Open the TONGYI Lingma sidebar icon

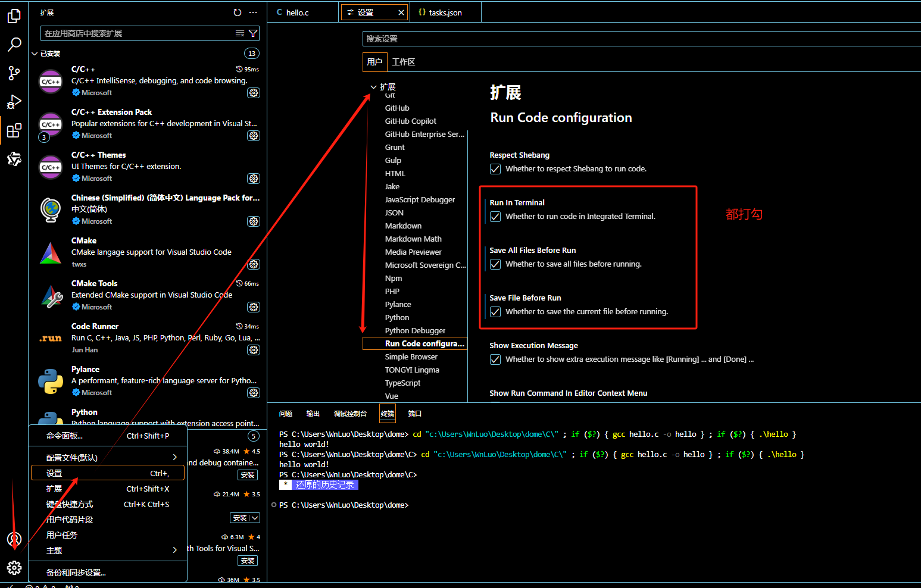pos(14,159)
